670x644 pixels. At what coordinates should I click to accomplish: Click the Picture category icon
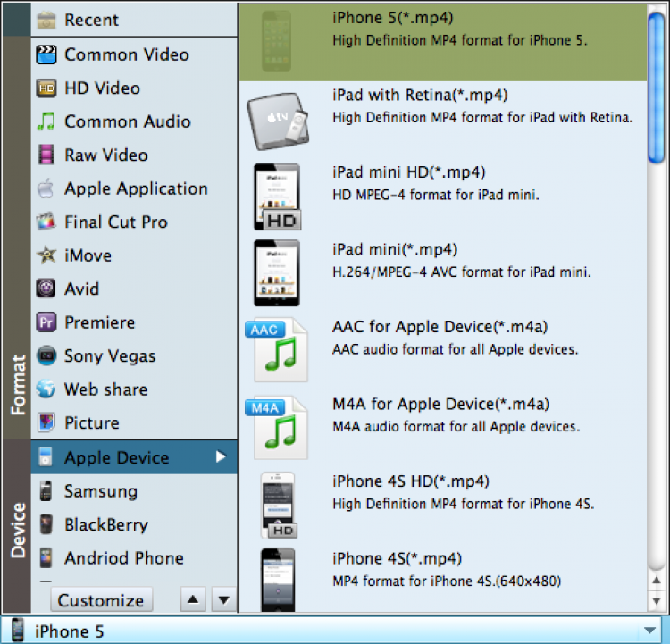point(46,422)
